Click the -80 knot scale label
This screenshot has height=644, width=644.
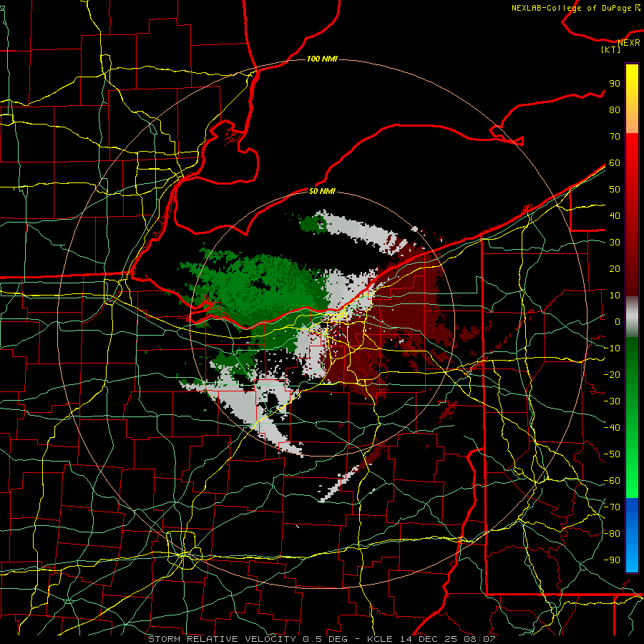612,534
